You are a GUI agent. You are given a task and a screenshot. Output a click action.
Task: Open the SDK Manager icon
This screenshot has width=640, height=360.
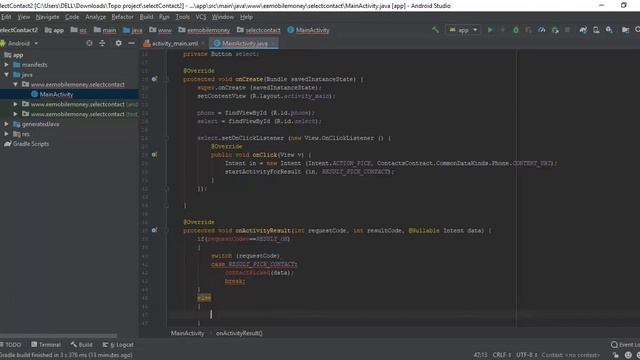click(x=609, y=30)
